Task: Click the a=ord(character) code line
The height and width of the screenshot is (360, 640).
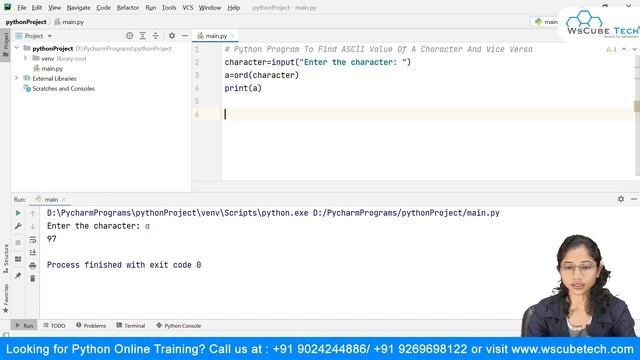Action: pos(262,75)
